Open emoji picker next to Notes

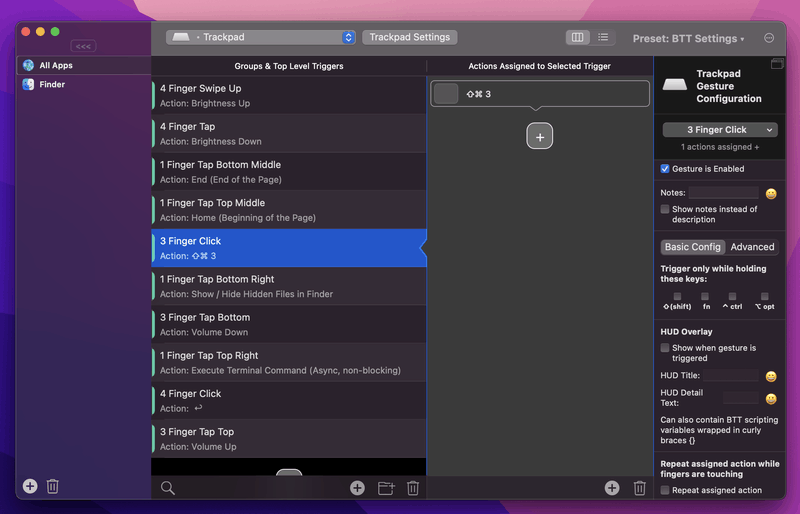pos(771,193)
